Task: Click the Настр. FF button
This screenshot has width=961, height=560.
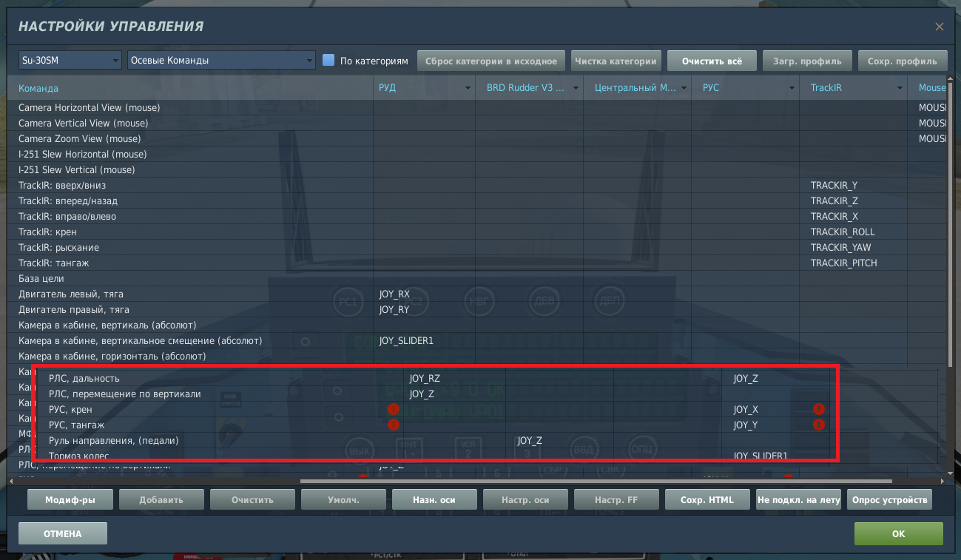Action: coord(616,500)
